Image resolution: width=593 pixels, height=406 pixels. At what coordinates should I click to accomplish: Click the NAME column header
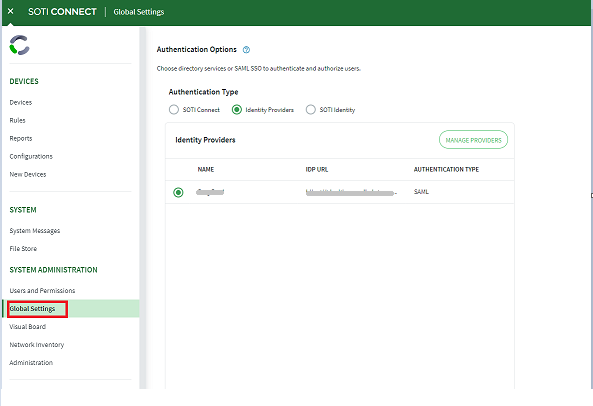(206, 169)
